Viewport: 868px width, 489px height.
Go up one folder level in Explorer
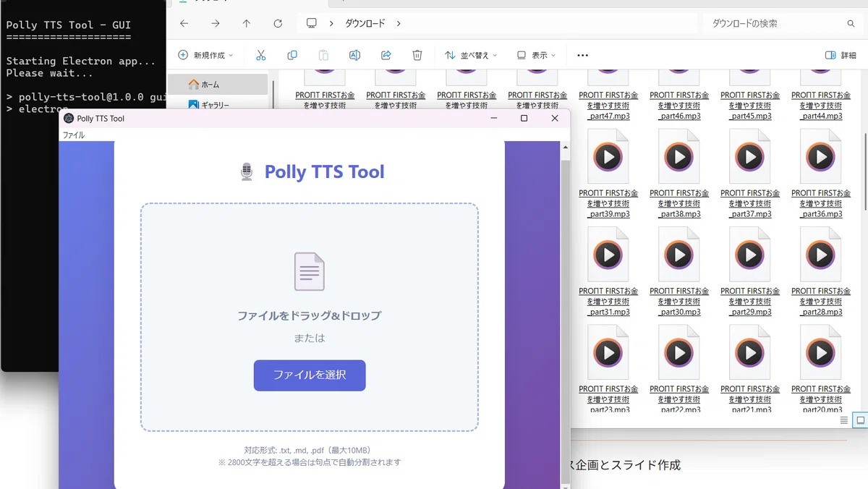pyautogui.click(x=247, y=23)
